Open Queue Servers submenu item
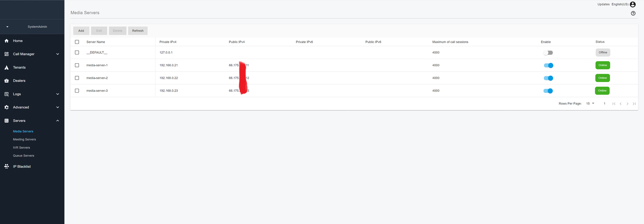 click(23, 156)
